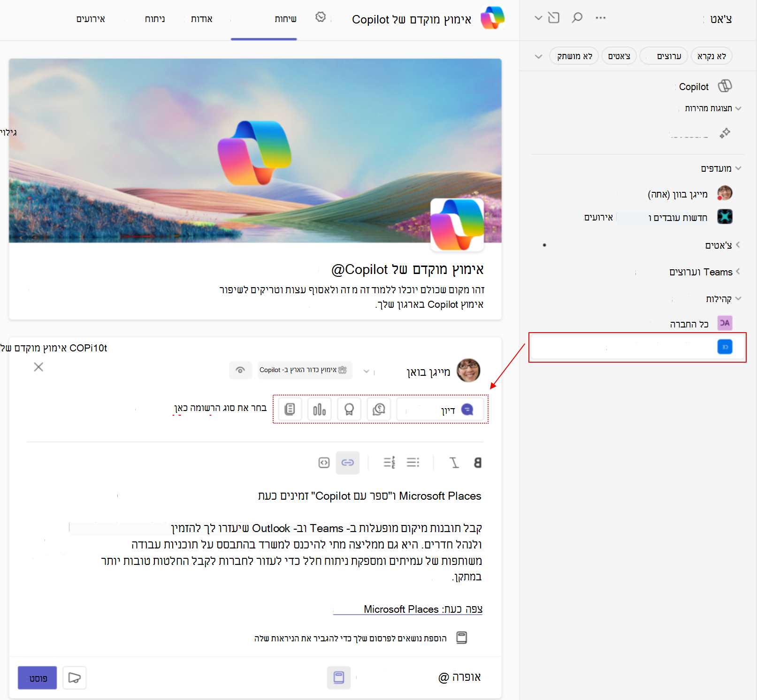Expand the צ'אטים section
This screenshot has height=700, width=757.
(738, 244)
